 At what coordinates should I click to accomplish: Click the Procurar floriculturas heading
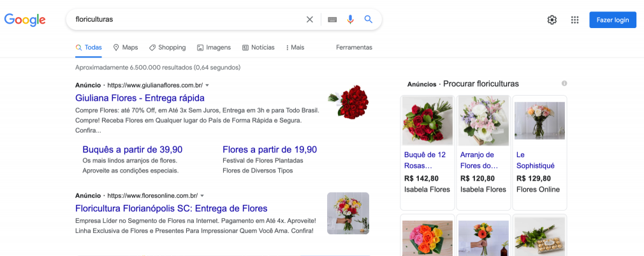(481, 84)
